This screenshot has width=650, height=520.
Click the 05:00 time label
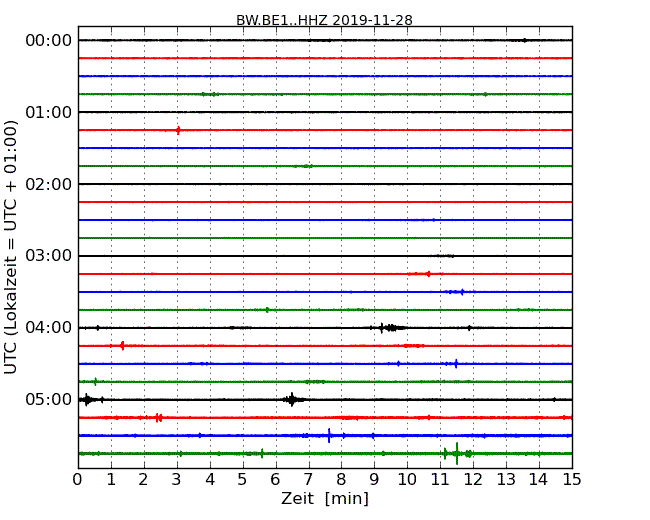coord(49,399)
